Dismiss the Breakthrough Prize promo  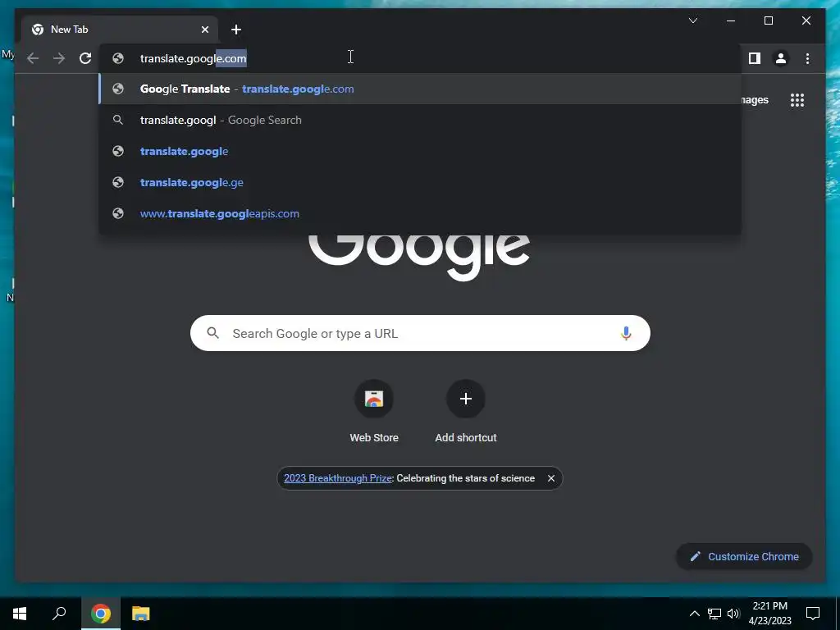tap(550, 478)
